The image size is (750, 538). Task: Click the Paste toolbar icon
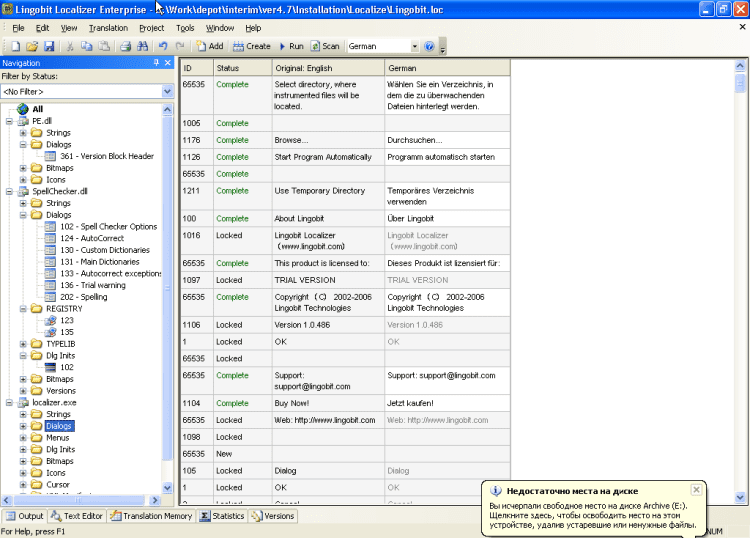(x=104, y=46)
